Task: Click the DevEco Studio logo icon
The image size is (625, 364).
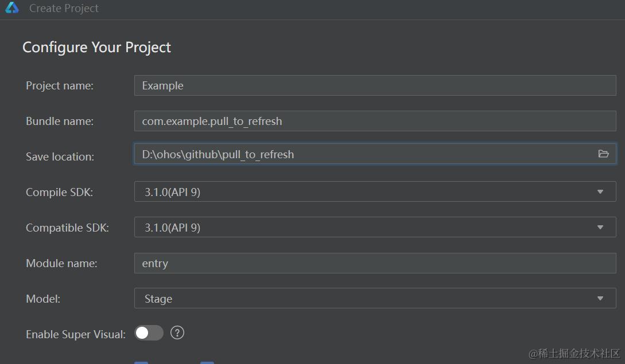Action: pos(12,8)
